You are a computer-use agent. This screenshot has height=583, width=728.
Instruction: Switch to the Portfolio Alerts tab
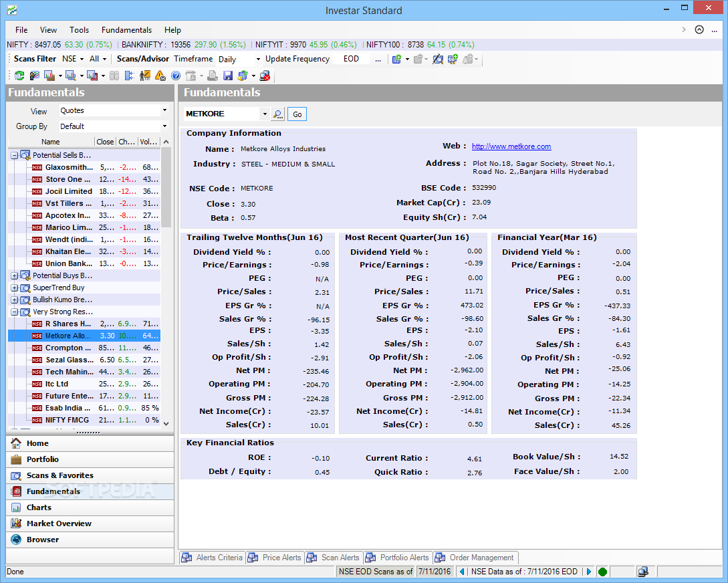(x=398, y=558)
